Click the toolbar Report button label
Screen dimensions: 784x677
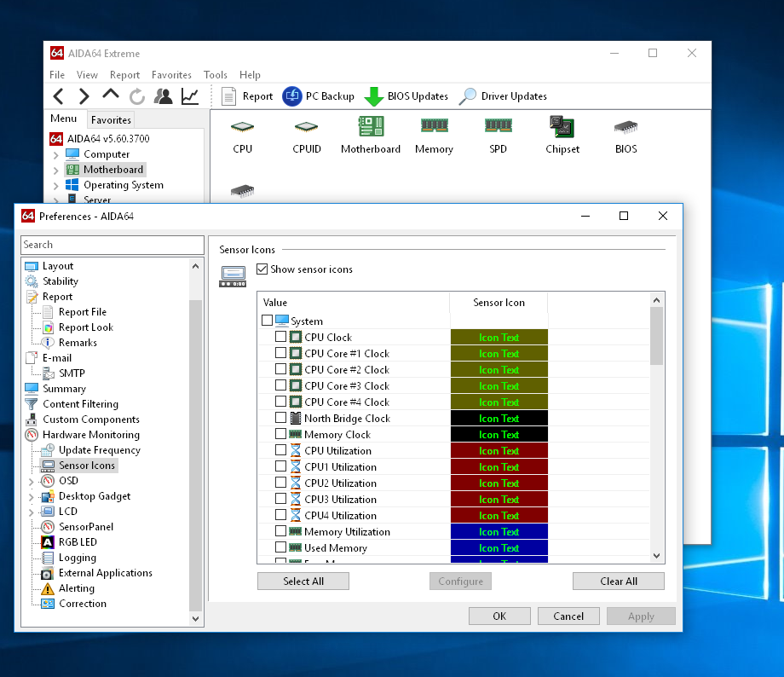[x=257, y=96]
